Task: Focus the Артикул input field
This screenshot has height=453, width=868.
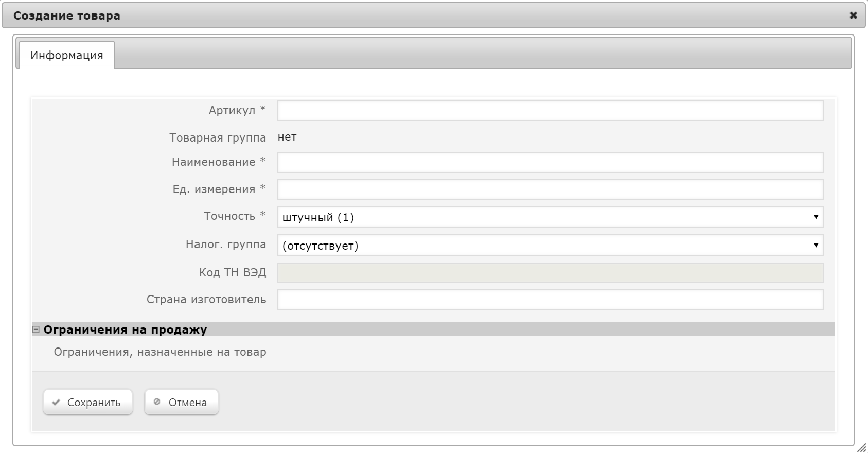Action: click(x=551, y=111)
